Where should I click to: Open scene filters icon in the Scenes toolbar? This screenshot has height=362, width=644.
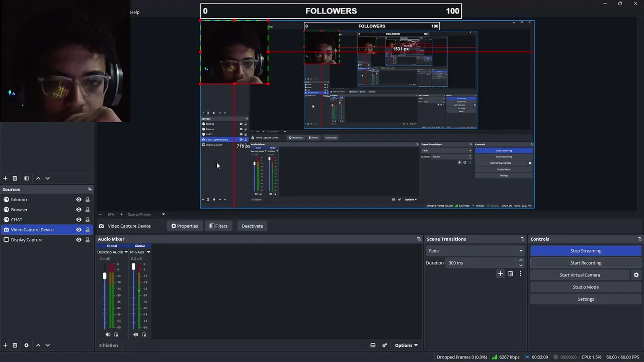[26, 178]
